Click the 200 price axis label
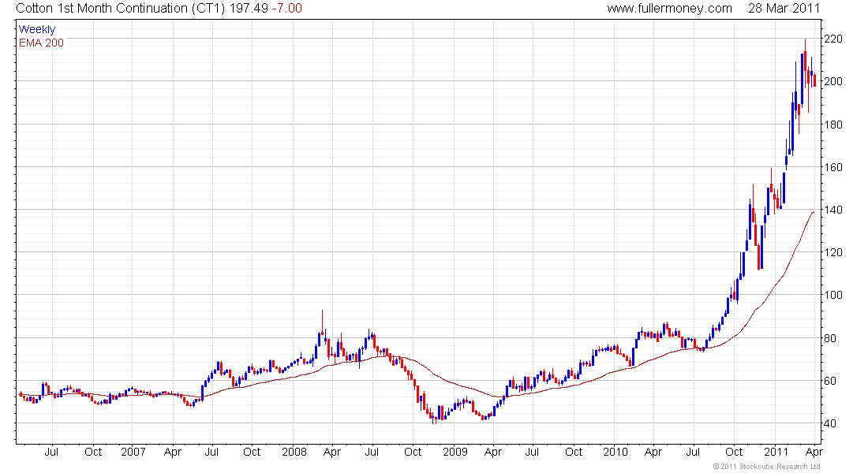The height and width of the screenshot is (473, 868). 833,81
